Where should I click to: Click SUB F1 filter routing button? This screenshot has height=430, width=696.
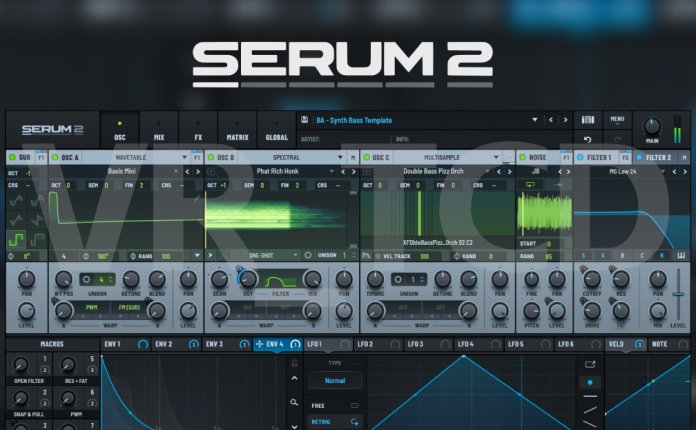coord(41,157)
